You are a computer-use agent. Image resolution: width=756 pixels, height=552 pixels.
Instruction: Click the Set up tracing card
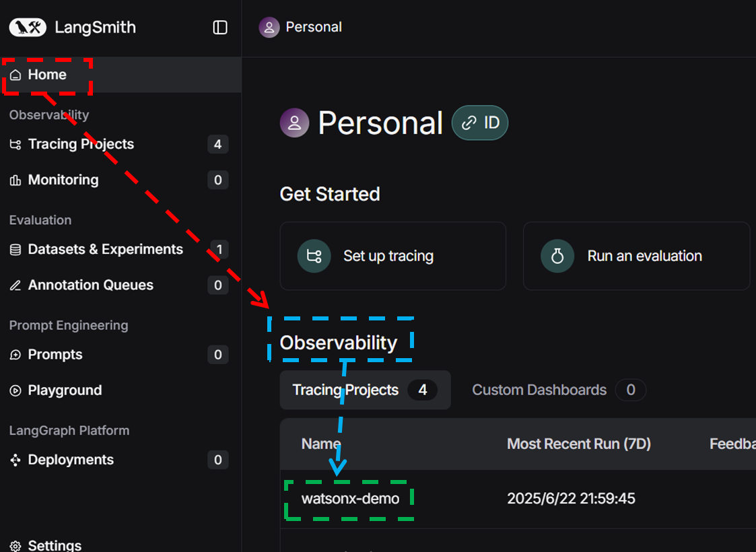click(x=393, y=256)
